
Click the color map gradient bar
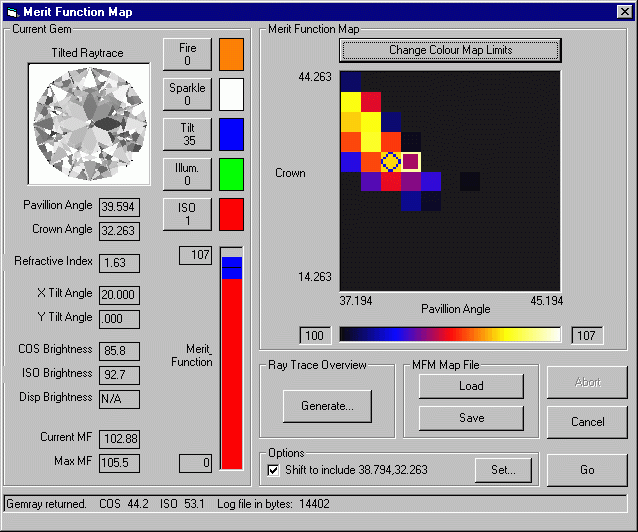450,335
